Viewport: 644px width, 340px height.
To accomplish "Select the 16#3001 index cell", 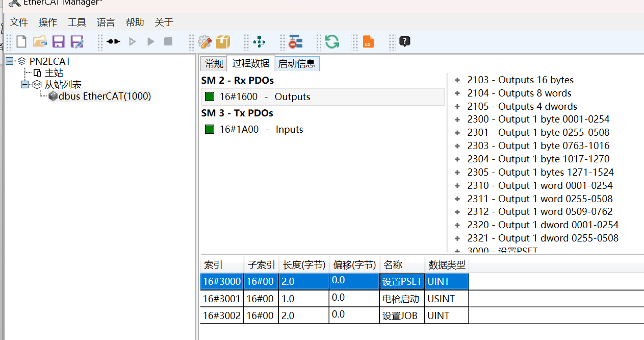I will pos(222,299).
